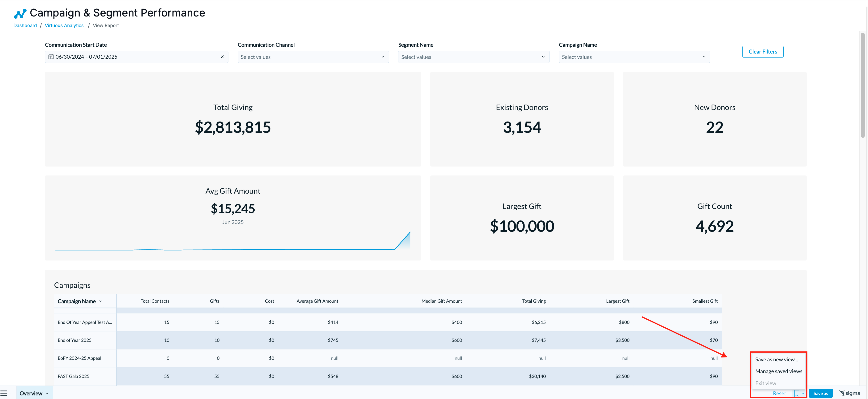Click the $414 Average Gift Amount cell
Screen dimensions: 868x399
333,322
